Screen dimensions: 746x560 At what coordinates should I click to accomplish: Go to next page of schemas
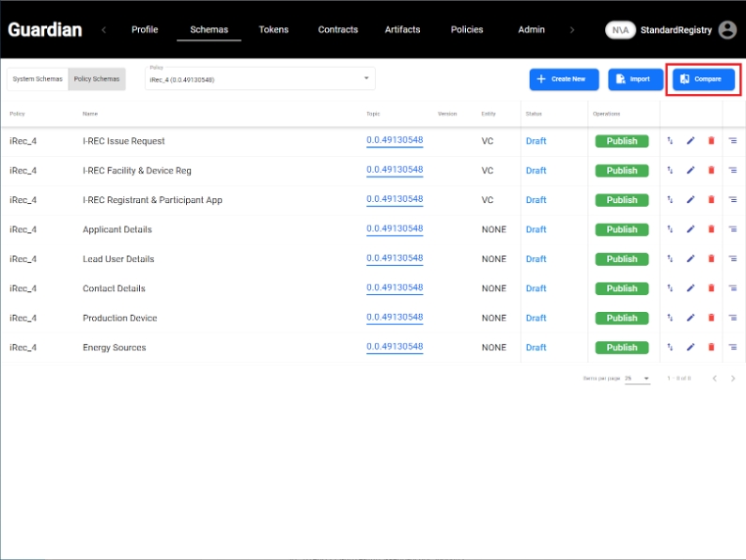pyautogui.click(x=733, y=379)
